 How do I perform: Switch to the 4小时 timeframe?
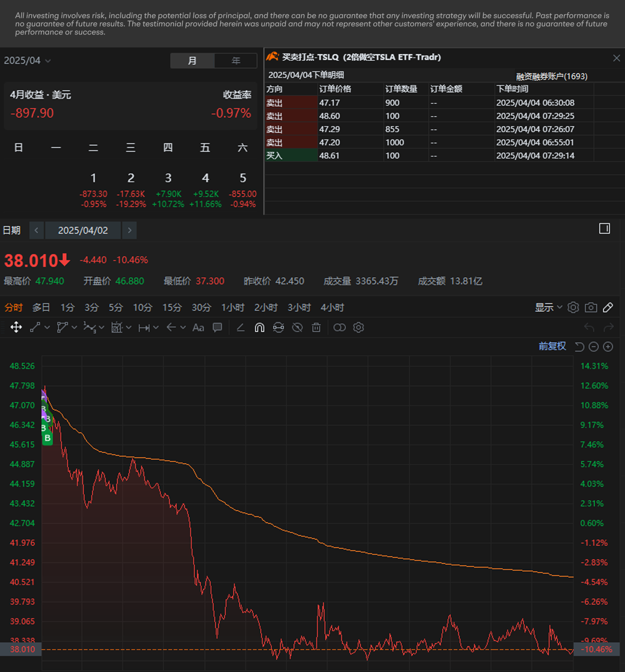click(332, 307)
